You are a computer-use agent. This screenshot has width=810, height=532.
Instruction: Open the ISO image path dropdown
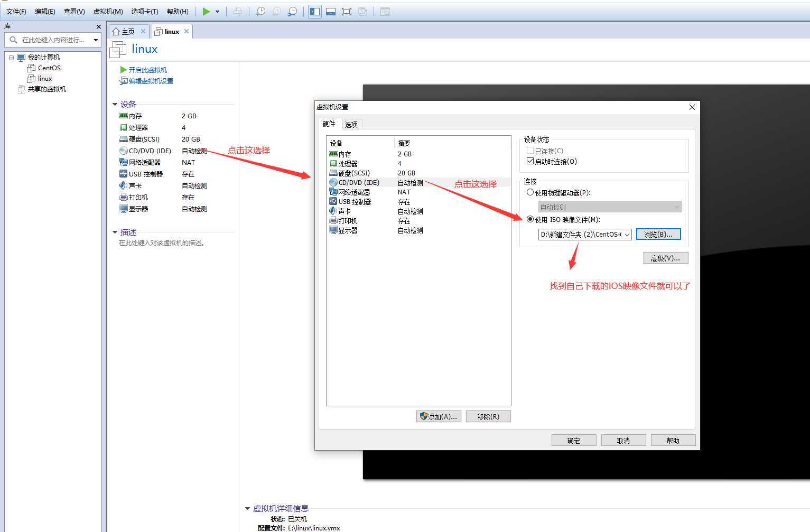coord(627,235)
